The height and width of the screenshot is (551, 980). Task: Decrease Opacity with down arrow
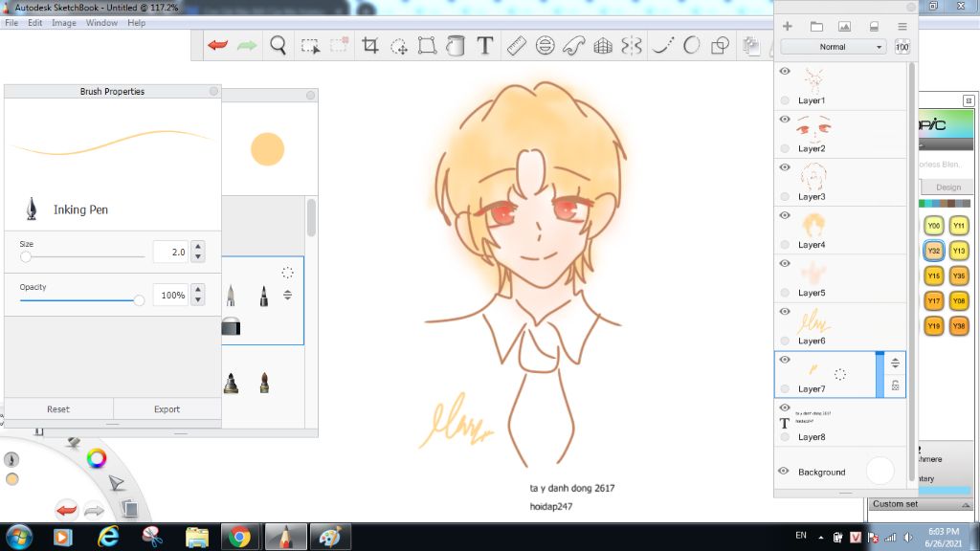pos(198,299)
